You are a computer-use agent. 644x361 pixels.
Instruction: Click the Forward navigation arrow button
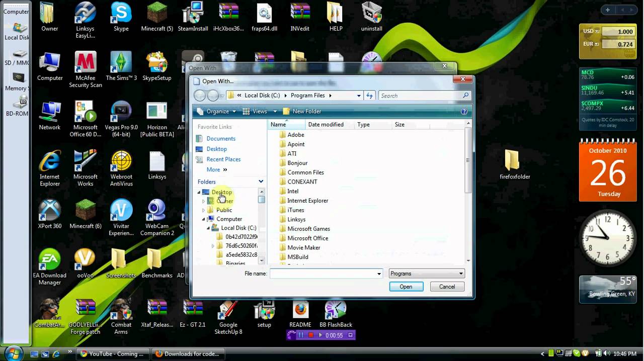pos(213,96)
